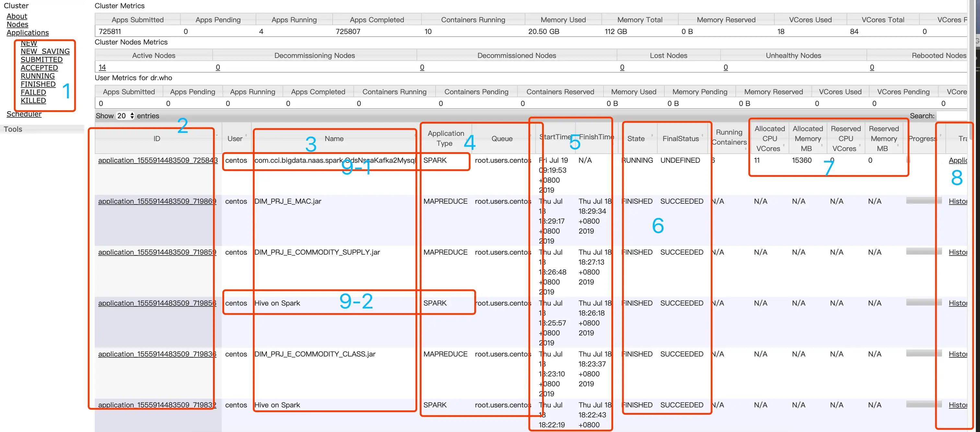Open application_1555914483509_725843 details
Viewport: 980px width, 432px height.
tap(157, 160)
